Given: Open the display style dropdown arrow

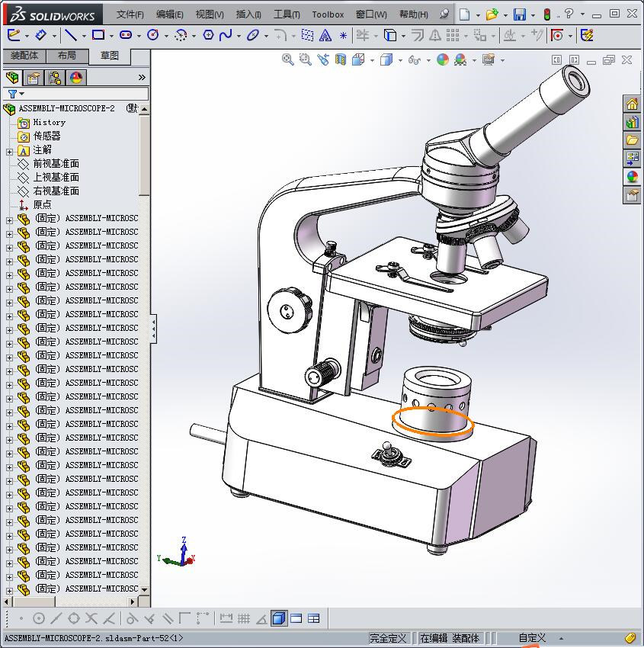Looking at the screenshot, I should point(400,61).
